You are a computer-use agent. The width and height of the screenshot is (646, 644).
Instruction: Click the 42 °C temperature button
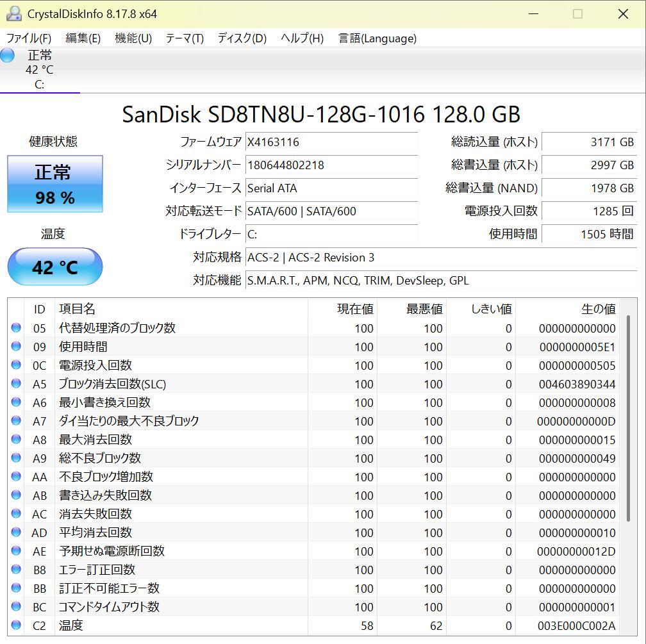pyautogui.click(x=55, y=267)
